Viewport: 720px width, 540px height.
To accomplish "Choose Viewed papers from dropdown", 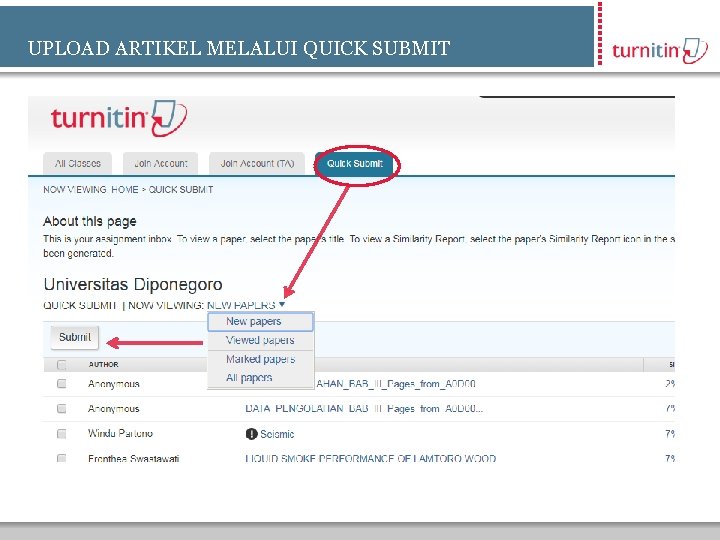I will [x=260, y=340].
